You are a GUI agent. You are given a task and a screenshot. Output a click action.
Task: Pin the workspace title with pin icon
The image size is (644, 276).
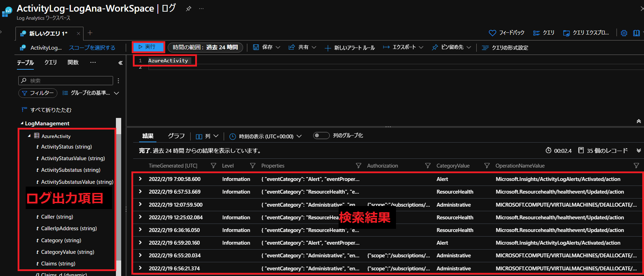[188, 8]
